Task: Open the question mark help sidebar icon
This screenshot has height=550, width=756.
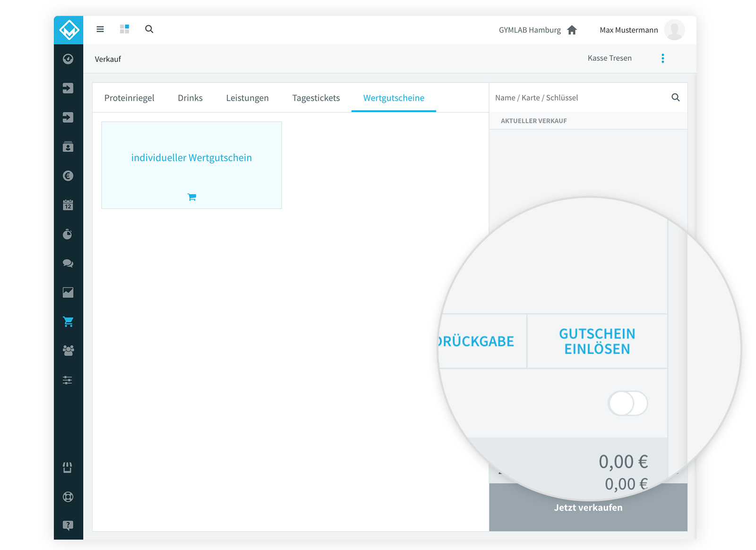Action: [x=68, y=525]
